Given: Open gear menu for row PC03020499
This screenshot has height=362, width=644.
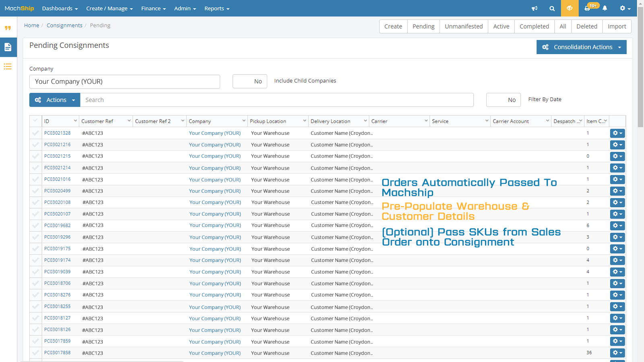Looking at the screenshot, I should (617, 191).
